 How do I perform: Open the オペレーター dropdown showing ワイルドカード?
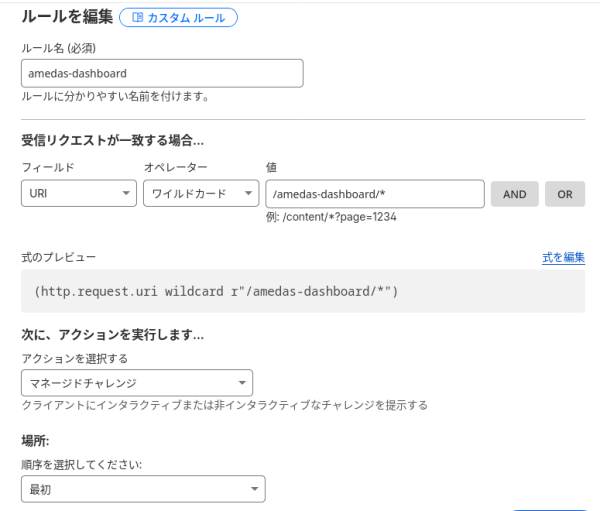click(192, 194)
